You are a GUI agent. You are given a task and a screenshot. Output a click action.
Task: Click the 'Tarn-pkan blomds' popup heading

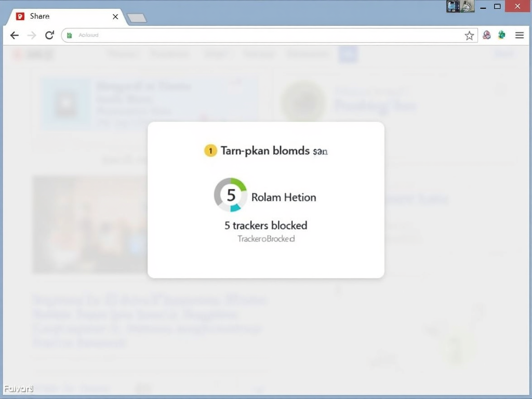274,151
